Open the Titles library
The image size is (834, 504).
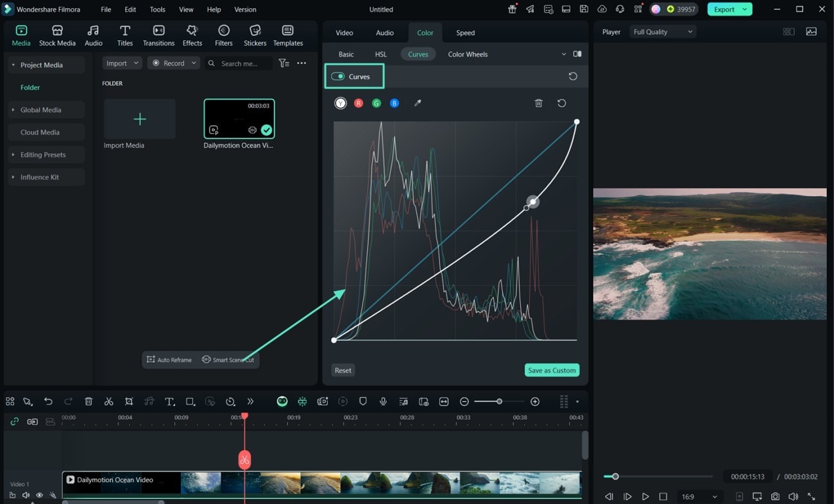coord(125,36)
